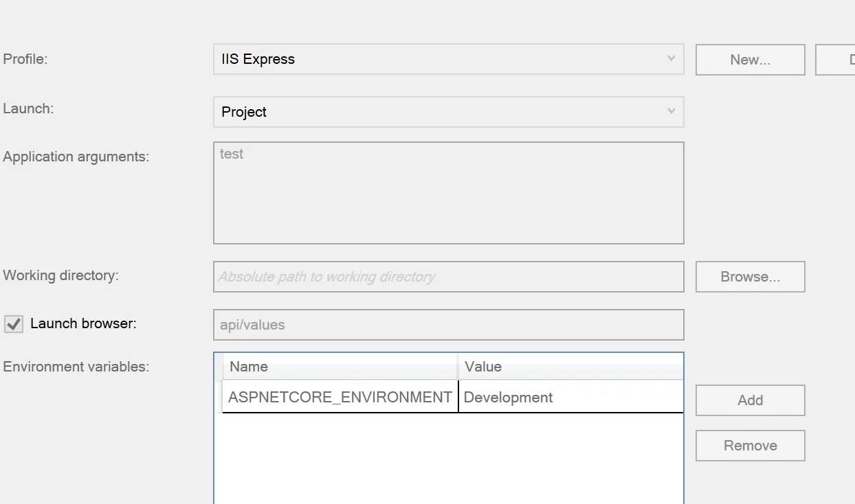
Task: Click the Working directory path field
Action: [x=448, y=277]
